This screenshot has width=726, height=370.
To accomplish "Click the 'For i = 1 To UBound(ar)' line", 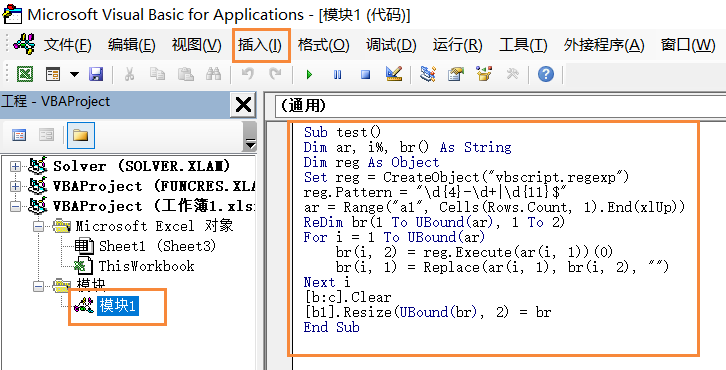I will 394,237.
